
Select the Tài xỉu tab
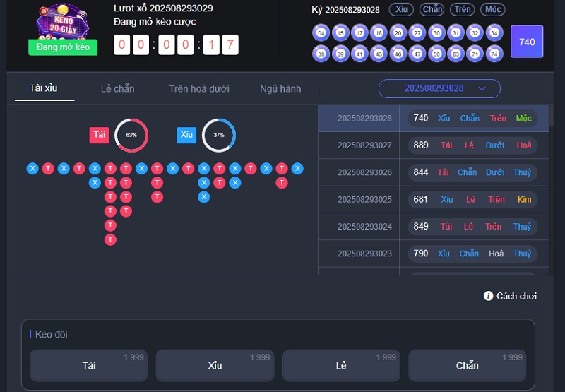[x=44, y=88]
